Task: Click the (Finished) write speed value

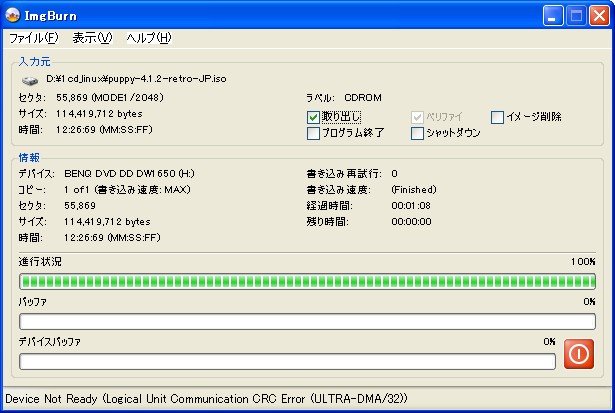Action: pyautogui.click(x=414, y=190)
